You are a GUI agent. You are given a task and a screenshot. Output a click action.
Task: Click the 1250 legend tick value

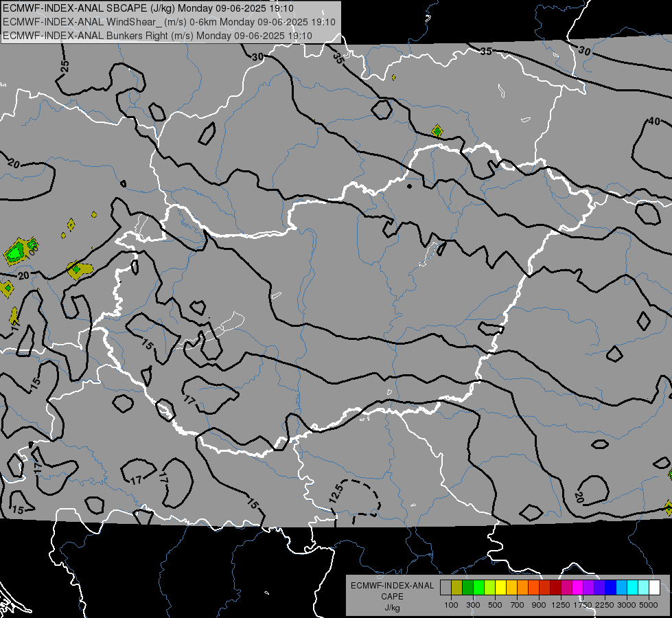[561, 605]
